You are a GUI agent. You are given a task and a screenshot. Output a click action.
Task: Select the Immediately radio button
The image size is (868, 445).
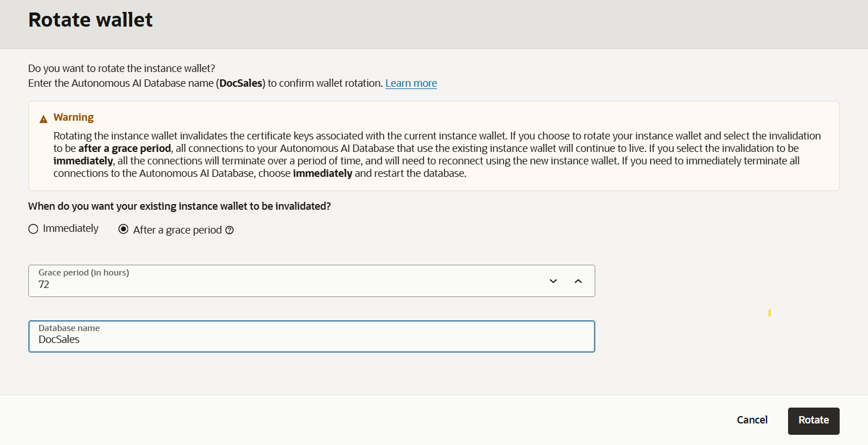coord(33,228)
